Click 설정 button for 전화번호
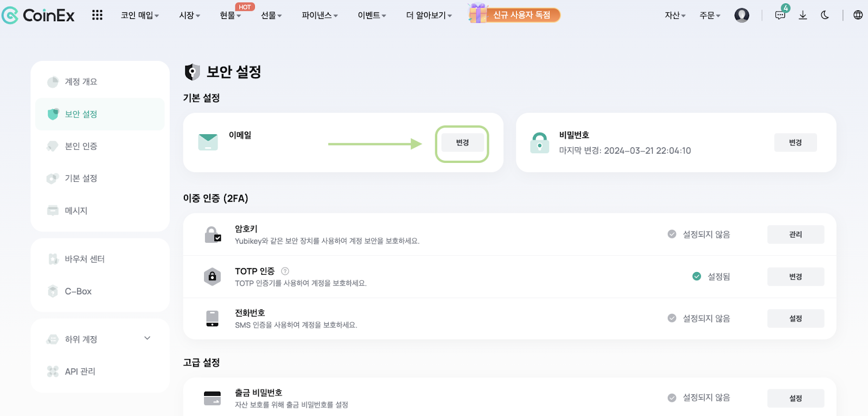Image resolution: width=868 pixels, height=416 pixels. click(x=796, y=319)
